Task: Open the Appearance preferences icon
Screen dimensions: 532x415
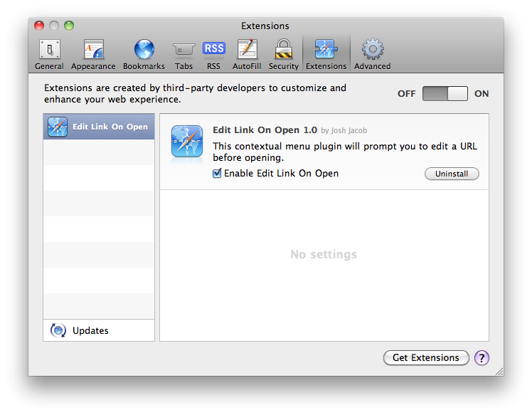Action: [94, 50]
